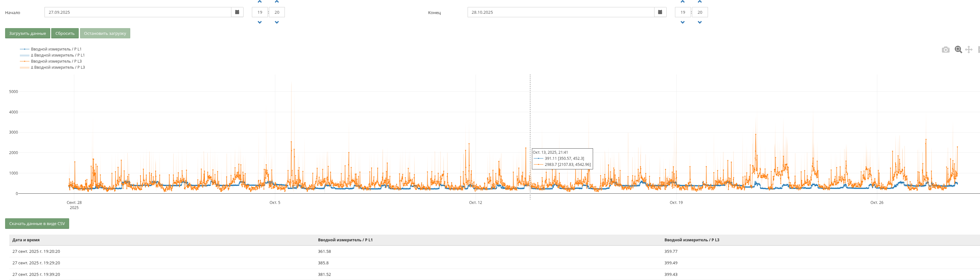Open the calendar picker for end date
The image size is (980, 280).
(x=660, y=12)
